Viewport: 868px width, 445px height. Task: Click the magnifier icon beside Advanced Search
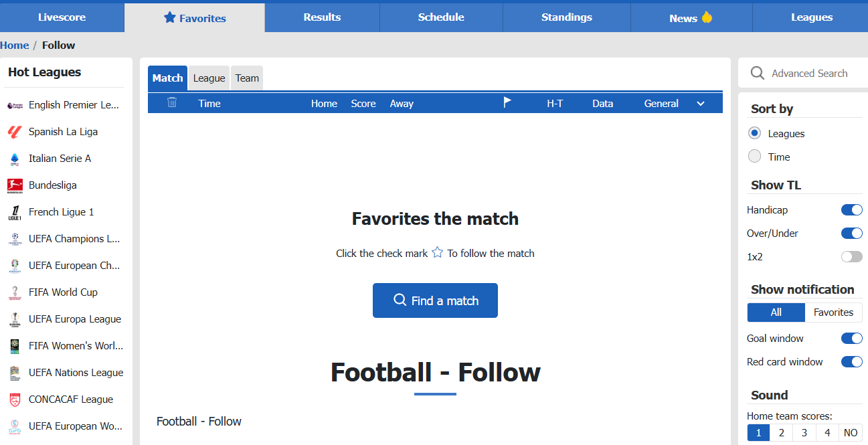point(758,73)
